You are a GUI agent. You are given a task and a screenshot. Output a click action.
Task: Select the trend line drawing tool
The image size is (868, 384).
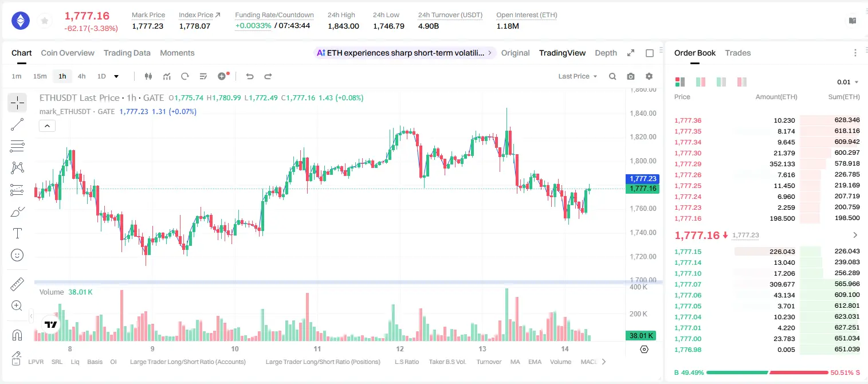click(x=17, y=124)
